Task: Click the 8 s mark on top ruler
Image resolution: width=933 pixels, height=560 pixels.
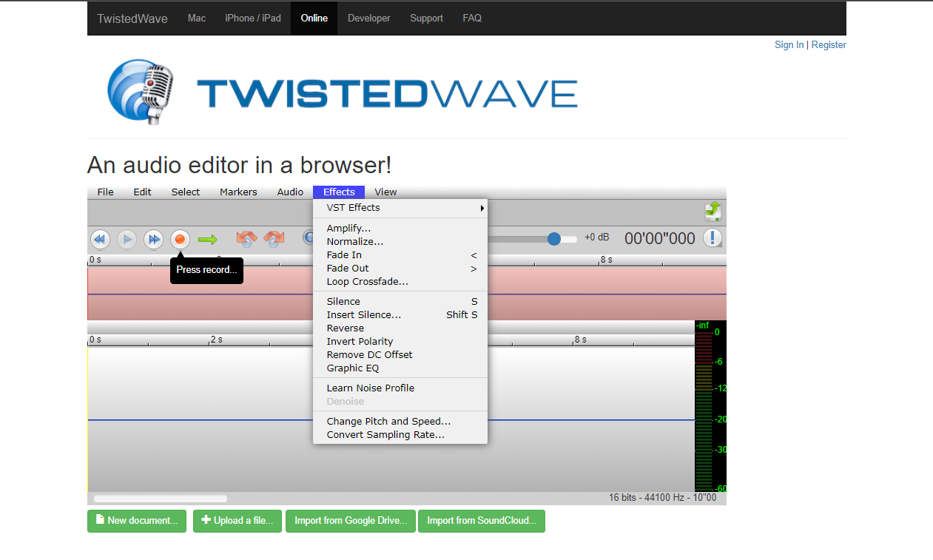Action: click(606, 260)
